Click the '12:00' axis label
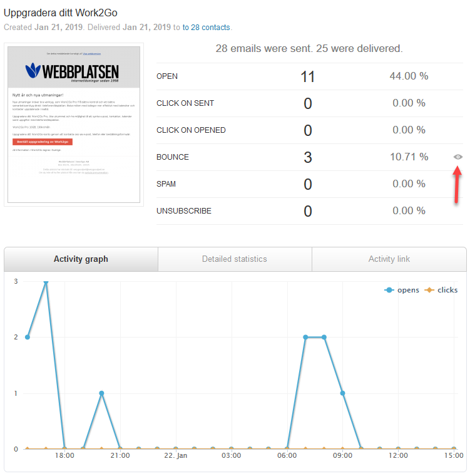The height and width of the screenshot is (476, 470). (x=398, y=455)
